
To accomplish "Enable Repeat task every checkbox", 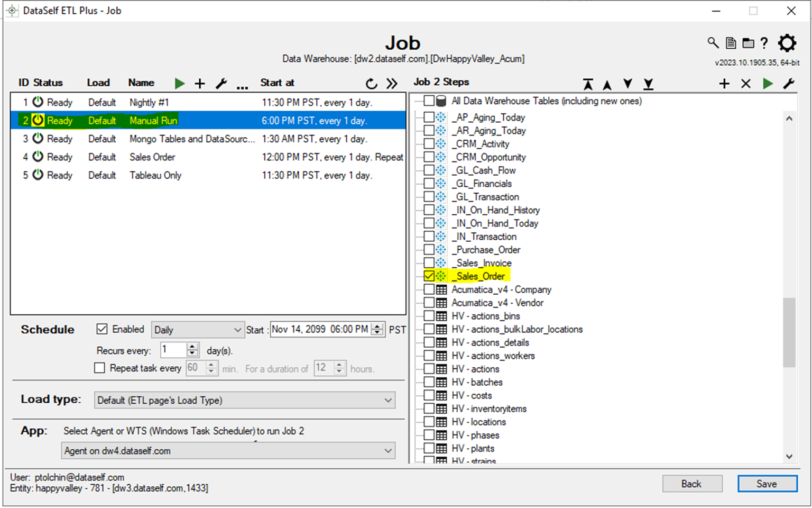I will (99, 368).
